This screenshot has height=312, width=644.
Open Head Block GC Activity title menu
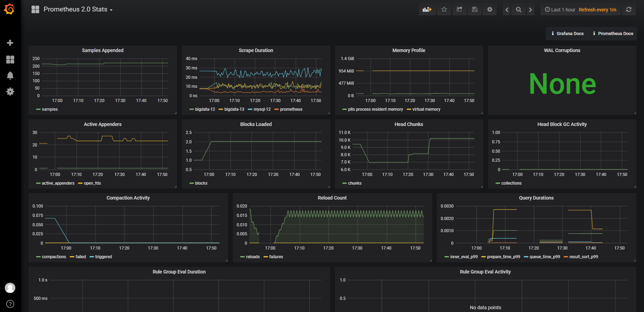(x=562, y=124)
